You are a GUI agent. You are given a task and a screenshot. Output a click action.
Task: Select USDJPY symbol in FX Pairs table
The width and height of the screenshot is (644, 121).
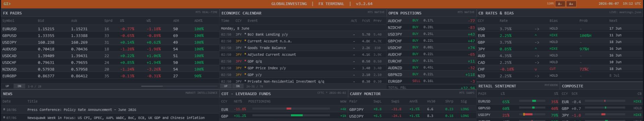tap(9, 42)
